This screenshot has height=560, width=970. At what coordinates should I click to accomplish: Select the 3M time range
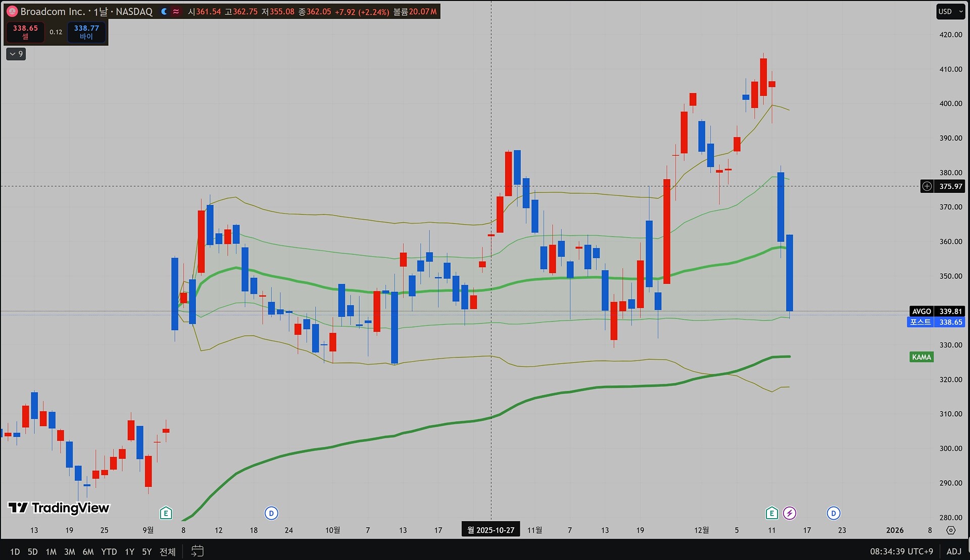click(x=69, y=551)
